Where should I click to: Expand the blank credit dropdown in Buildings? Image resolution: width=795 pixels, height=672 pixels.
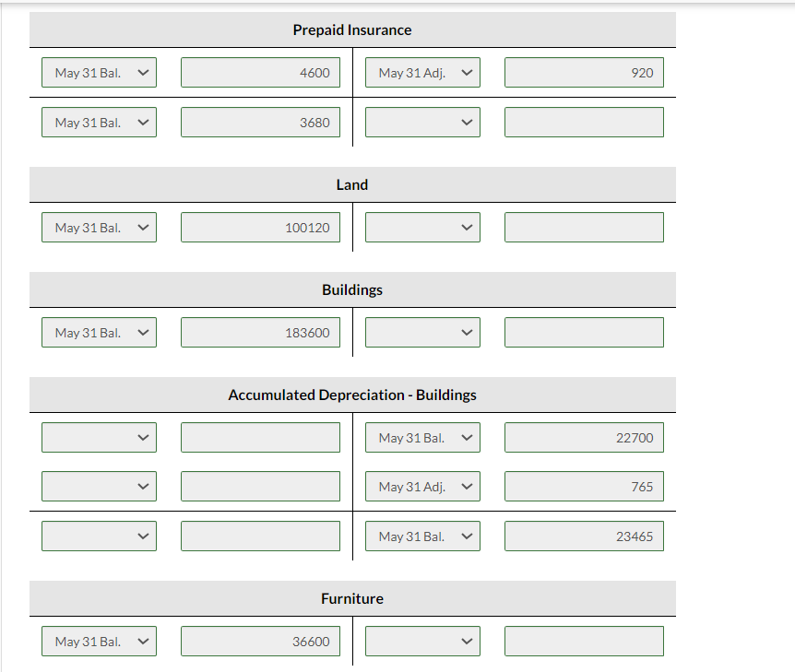(422, 332)
